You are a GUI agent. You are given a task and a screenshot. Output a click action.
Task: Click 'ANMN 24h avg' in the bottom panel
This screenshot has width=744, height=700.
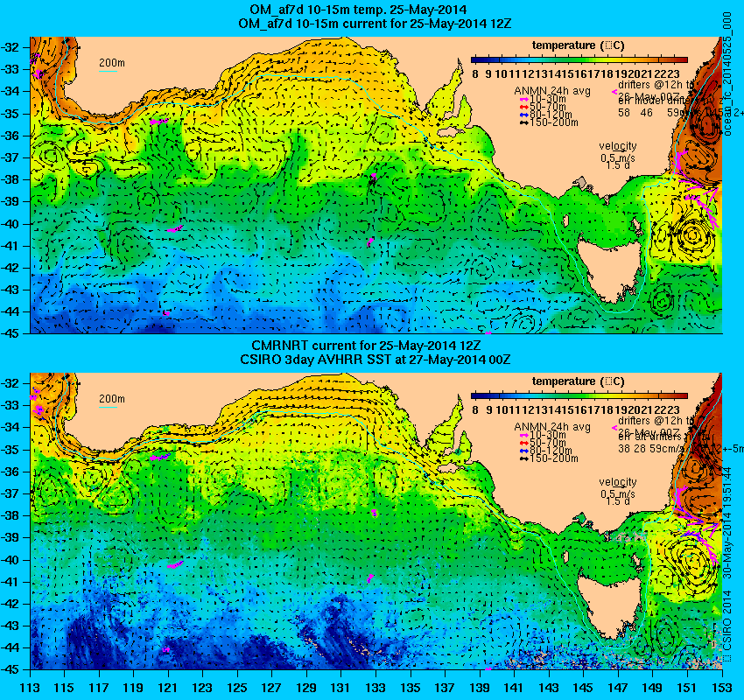point(552,427)
